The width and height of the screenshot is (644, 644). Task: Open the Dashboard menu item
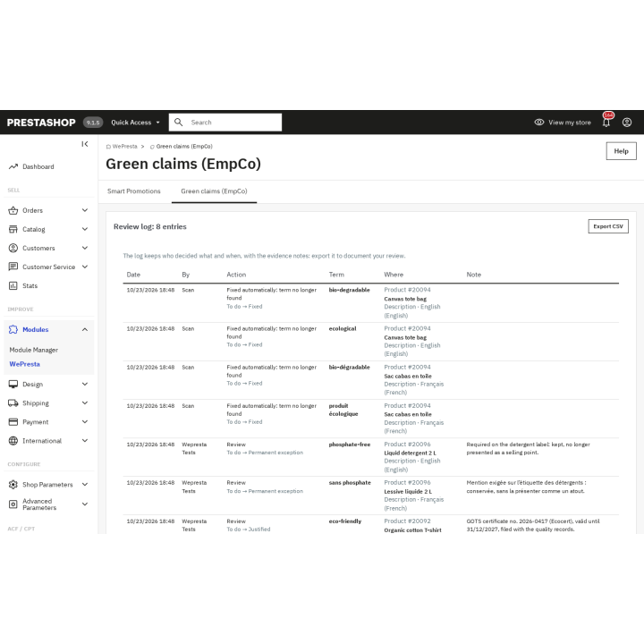pos(38,166)
